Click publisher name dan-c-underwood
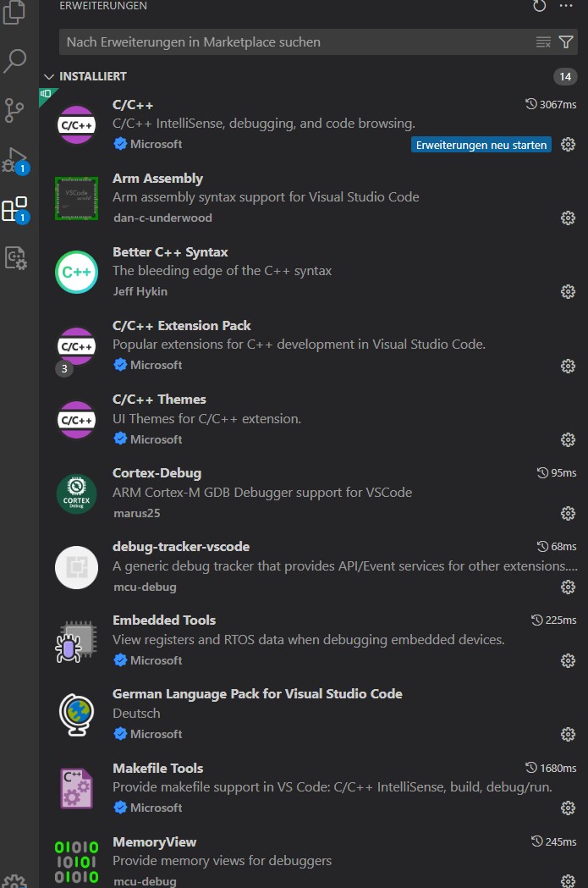Screen dimensions: 588x888 (162, 218)
